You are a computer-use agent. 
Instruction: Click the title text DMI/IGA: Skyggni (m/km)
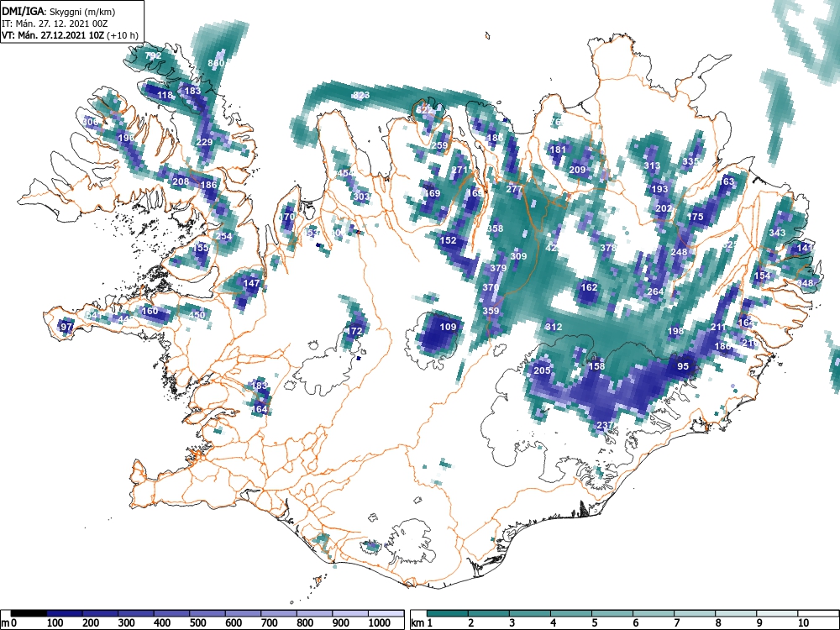pos(59,11)
